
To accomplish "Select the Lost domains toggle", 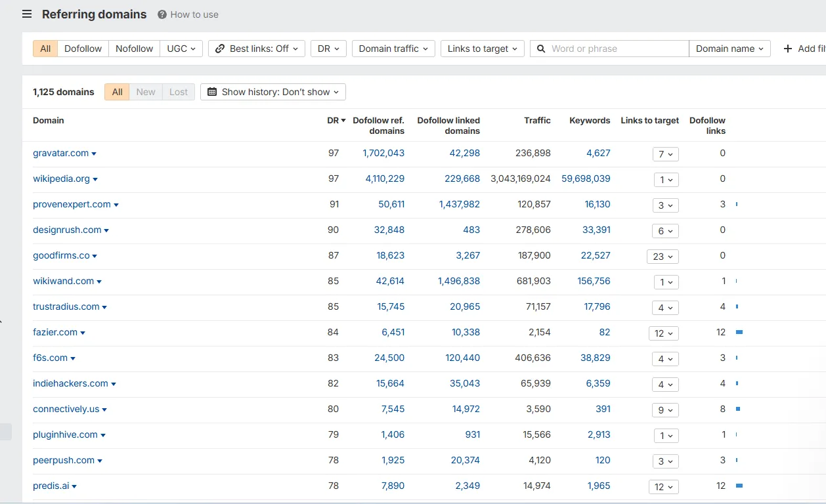I will pyautogui.click(x=179, y=92).
